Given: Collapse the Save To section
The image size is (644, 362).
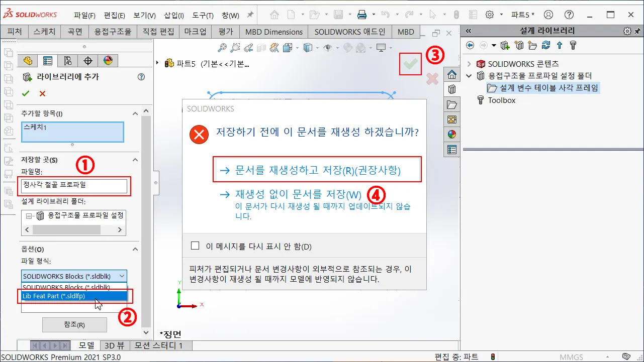Looking at the screenshot, I should (135, 160).
